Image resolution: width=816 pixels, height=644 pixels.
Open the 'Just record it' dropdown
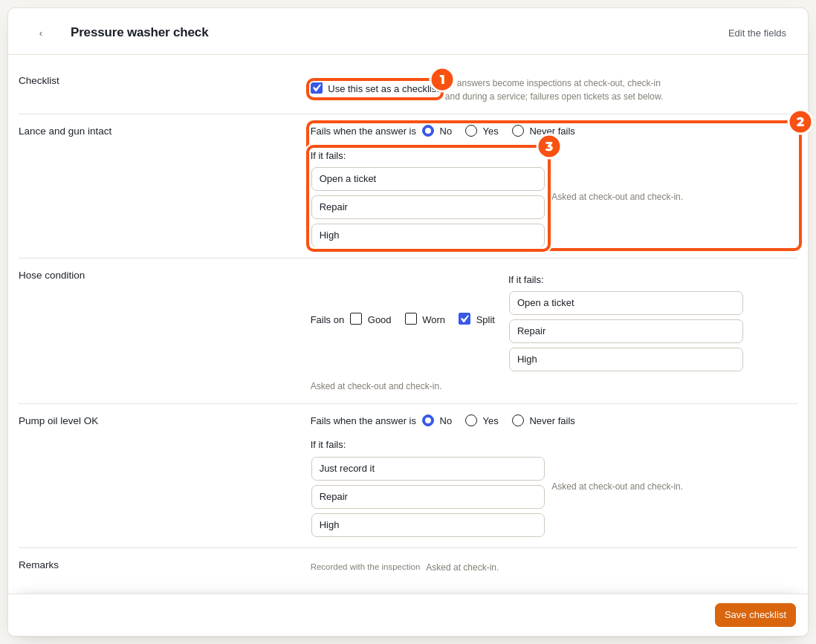point(428,469)
